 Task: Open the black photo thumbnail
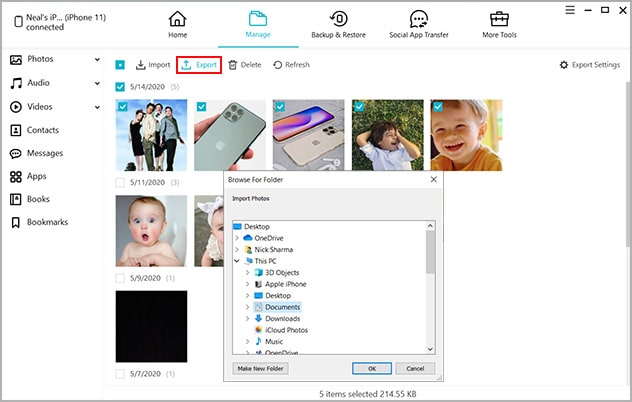point(151,326)
